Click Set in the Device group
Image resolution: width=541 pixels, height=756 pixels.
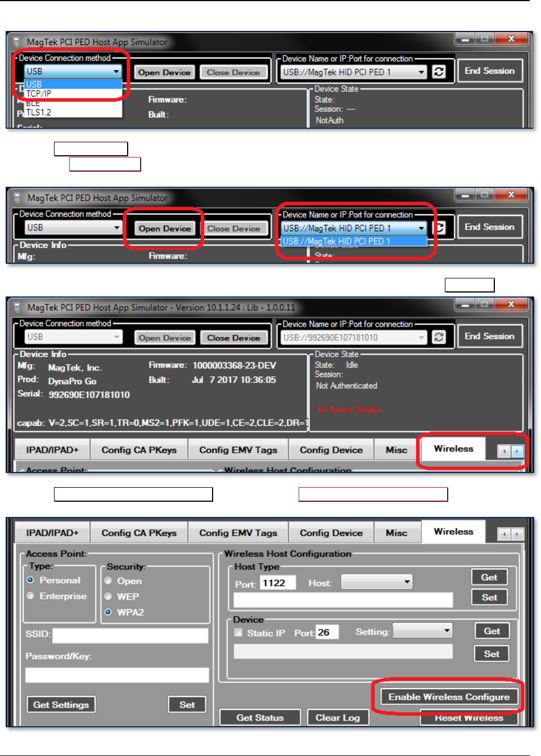[492, 654]
